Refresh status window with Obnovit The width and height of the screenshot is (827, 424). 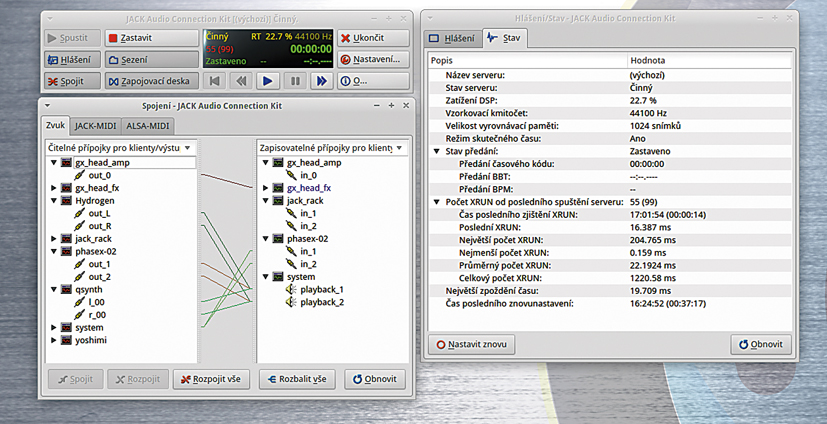[x=761, y=344]
